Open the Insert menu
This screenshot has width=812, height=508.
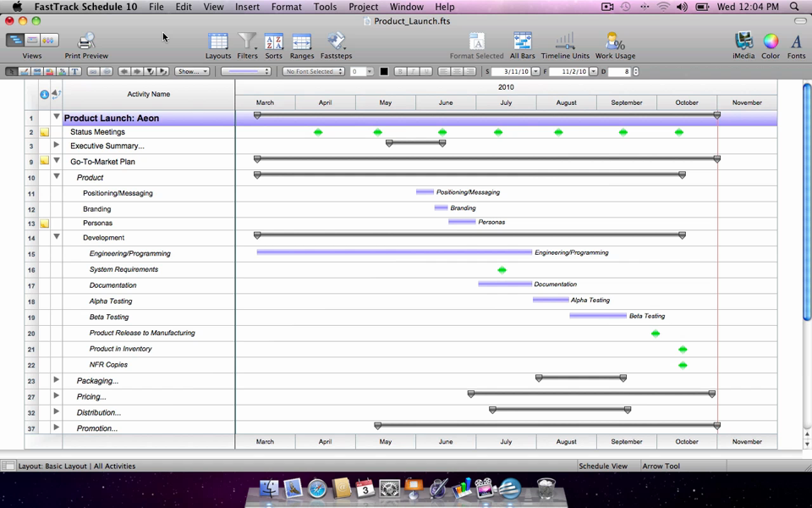247,7
